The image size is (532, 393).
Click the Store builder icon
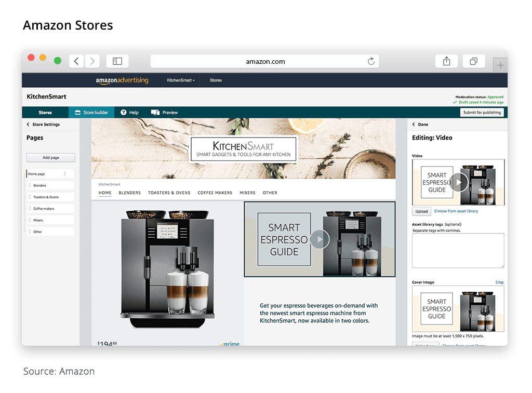(x=78, y=113)
